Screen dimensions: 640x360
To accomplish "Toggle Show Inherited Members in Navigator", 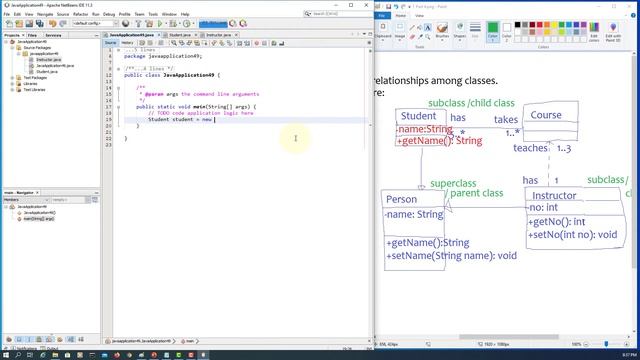I will click(x=9, y=340).
